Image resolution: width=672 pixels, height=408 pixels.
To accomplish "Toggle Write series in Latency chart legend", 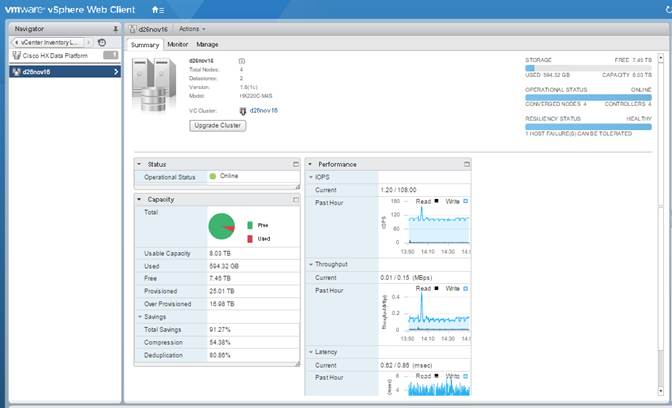I will click(x=456, y=376).
